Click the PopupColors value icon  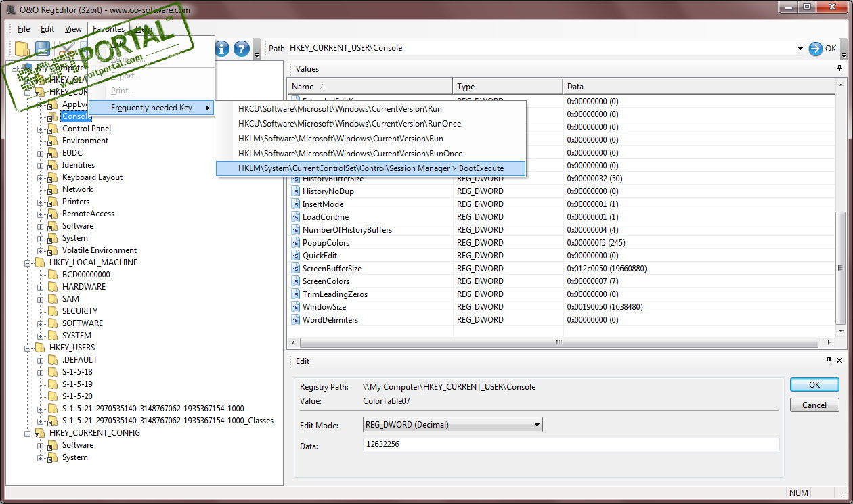tap(296, 243)
